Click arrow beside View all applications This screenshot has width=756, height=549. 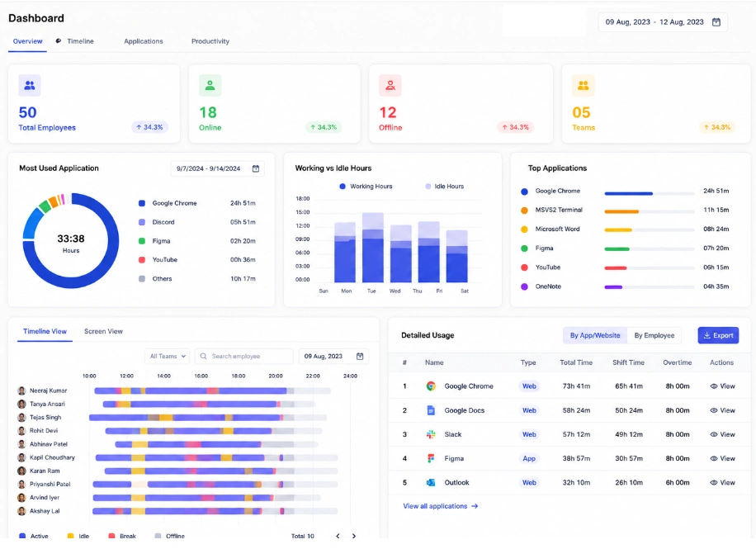click(475, 506)
